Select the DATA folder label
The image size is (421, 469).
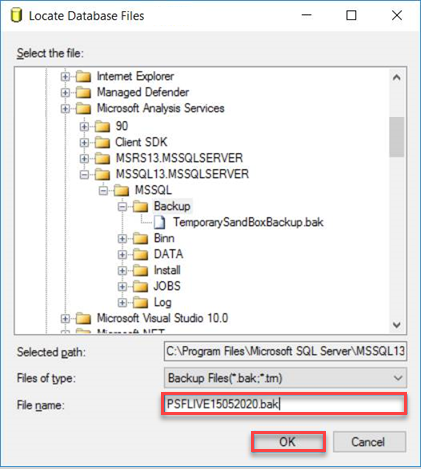(168, 254)
